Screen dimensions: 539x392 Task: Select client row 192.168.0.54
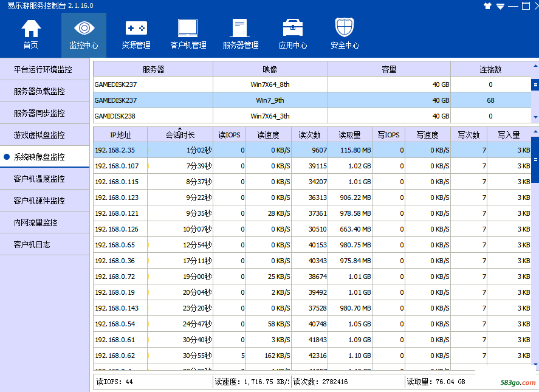coord(312,325)
